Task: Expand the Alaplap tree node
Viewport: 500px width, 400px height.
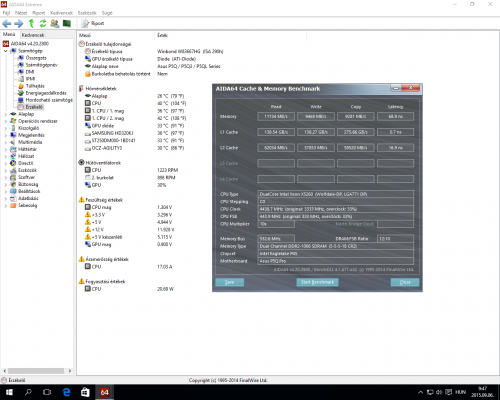Action: point(6,114)
